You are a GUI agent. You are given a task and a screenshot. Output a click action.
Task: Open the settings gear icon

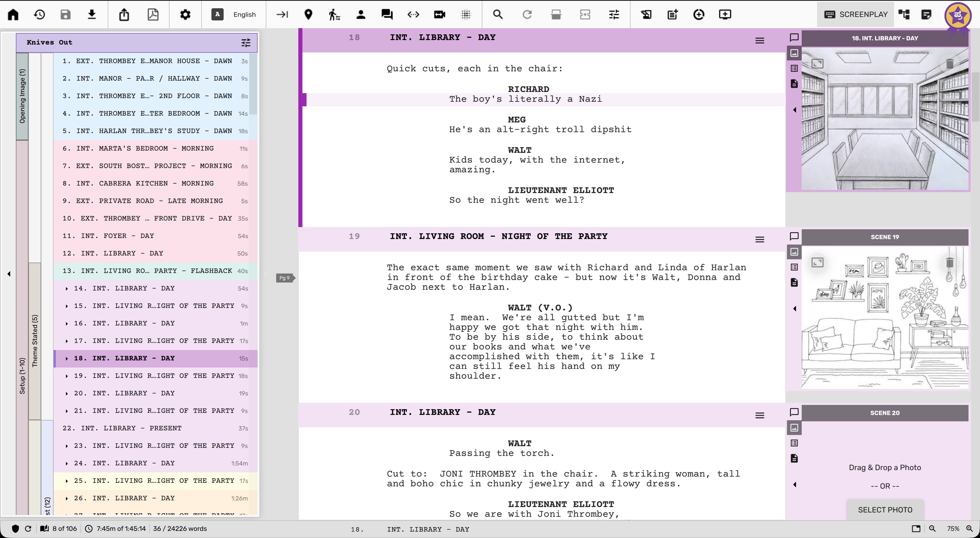pos(185,14)
